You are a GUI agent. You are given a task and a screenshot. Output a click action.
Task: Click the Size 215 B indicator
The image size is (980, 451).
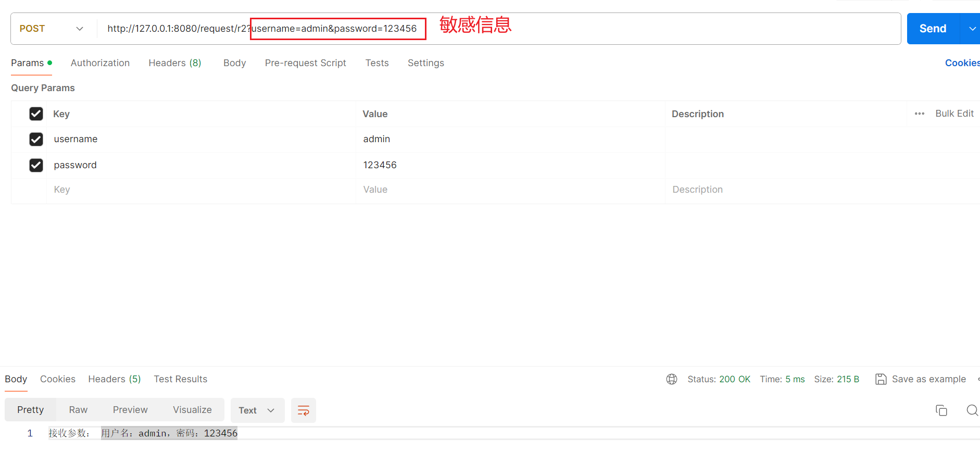pos(836,379)
